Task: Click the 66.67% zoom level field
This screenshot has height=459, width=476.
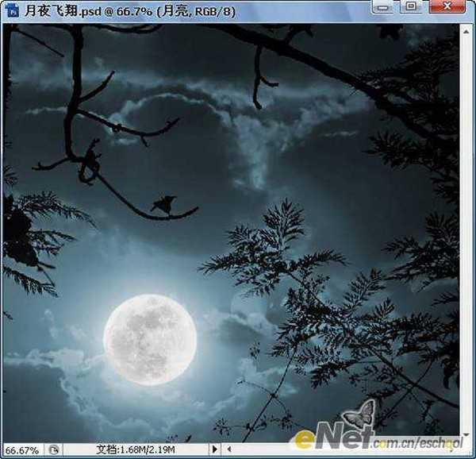Action: click(22, 449)
